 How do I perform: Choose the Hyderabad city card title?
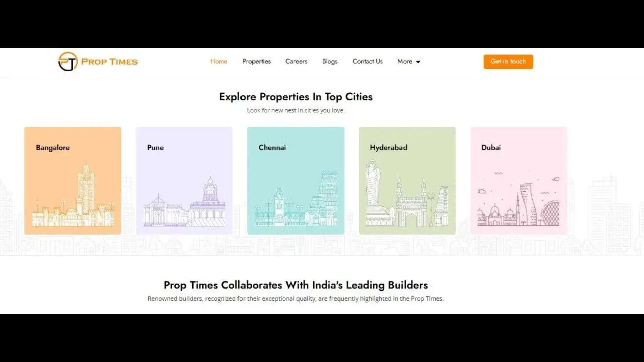point(388,147)
